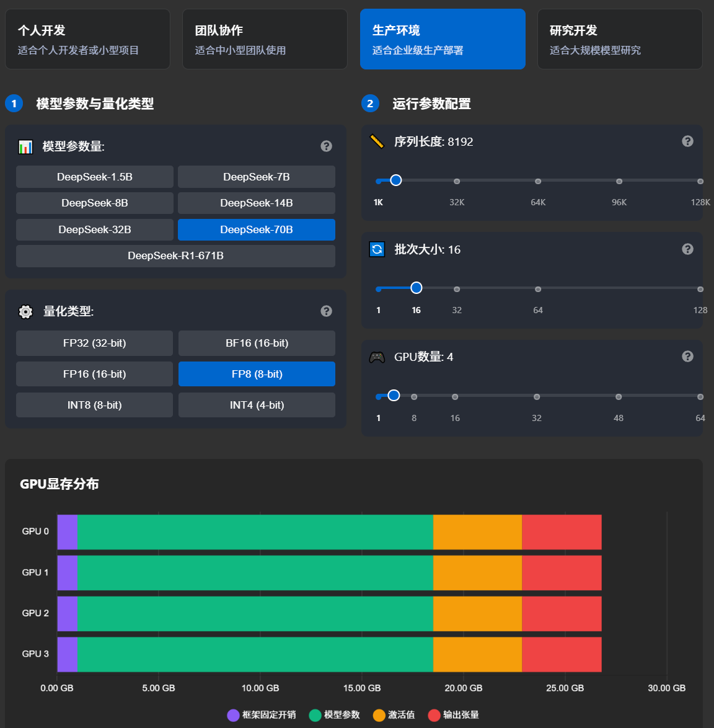This screenshot has height=728, width=714.
Task: Choose the DeepSeek-14B model
Action: (x=257, y=203)
